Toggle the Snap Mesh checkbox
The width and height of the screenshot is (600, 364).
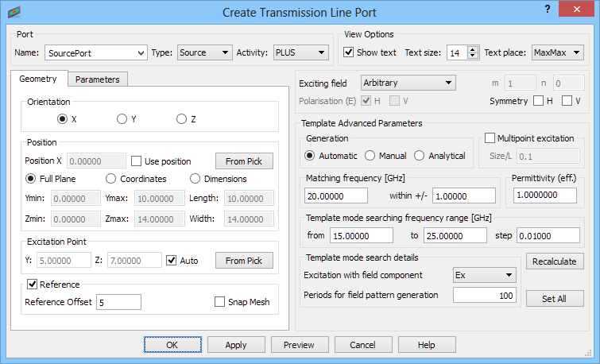(219, 302)
